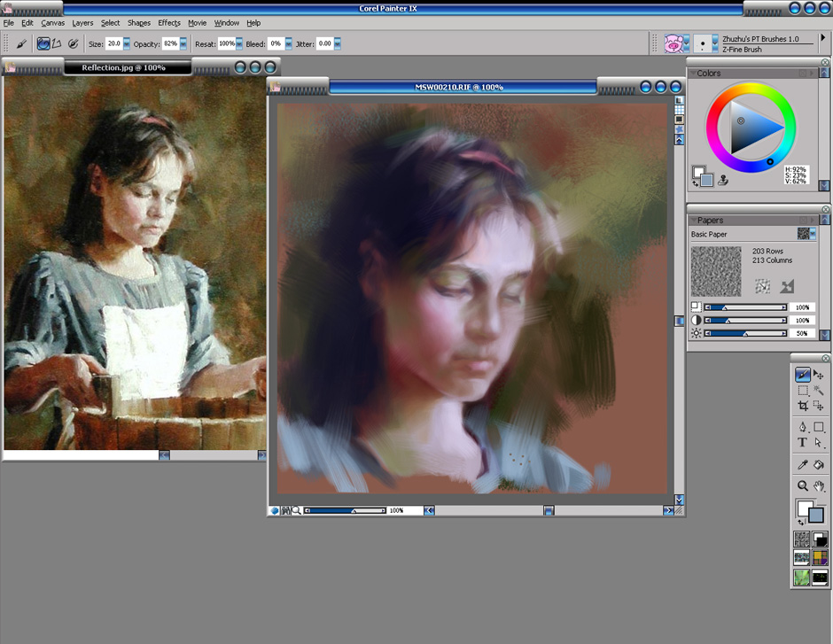The height and width of the screenshot is (644, 833).
Task: Pick the Magic Wand tool
Action: pos(819,391)
